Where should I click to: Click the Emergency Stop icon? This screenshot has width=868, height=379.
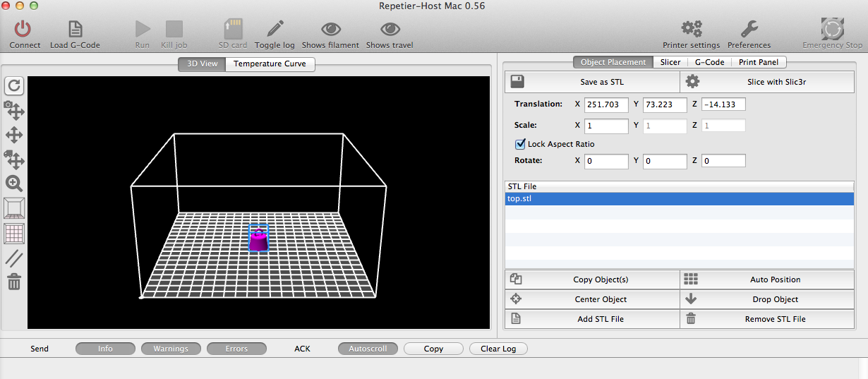coord(833,29)
